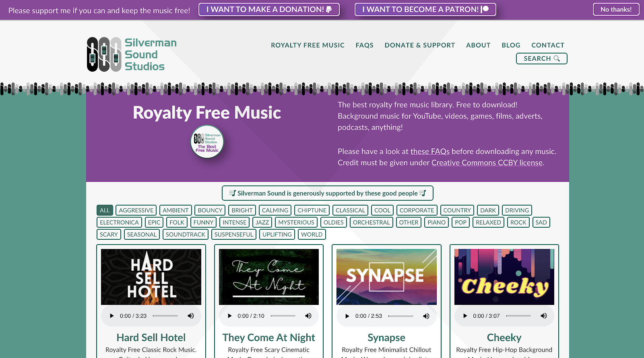Image resolution: width=644 pixels, height=358 pixels.
Task: Mute the Synapse audio player
Action: [426, 316]
